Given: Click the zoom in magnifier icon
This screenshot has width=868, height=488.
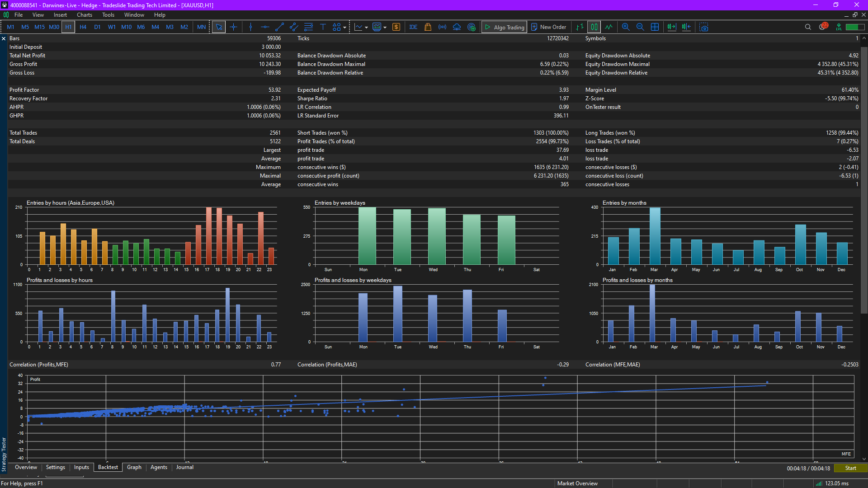Looking at the screenshot, I should (626, 27).
